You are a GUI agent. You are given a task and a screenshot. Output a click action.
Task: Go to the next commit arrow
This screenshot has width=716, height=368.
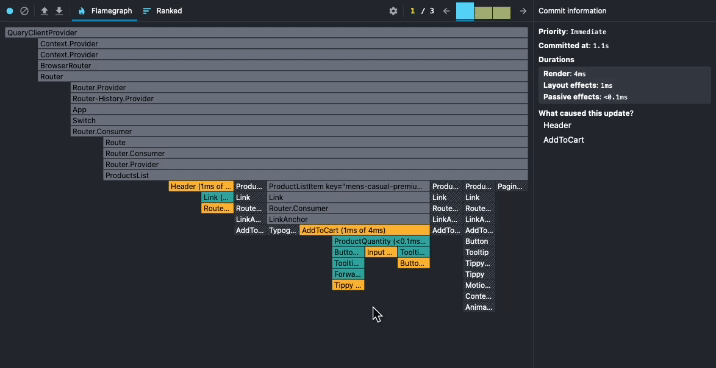[x=523, y=11]
